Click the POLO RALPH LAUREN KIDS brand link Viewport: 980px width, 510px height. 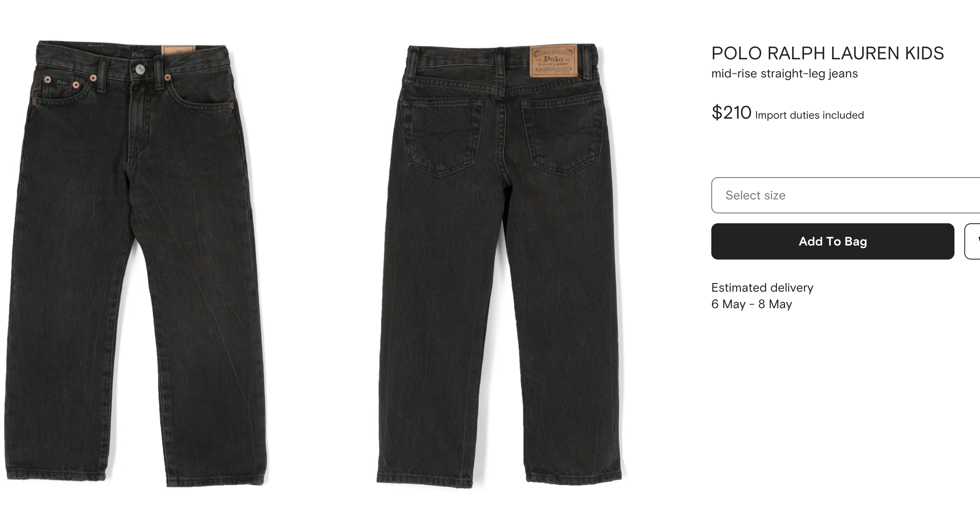pyautogui.click(x=828, y=53)
